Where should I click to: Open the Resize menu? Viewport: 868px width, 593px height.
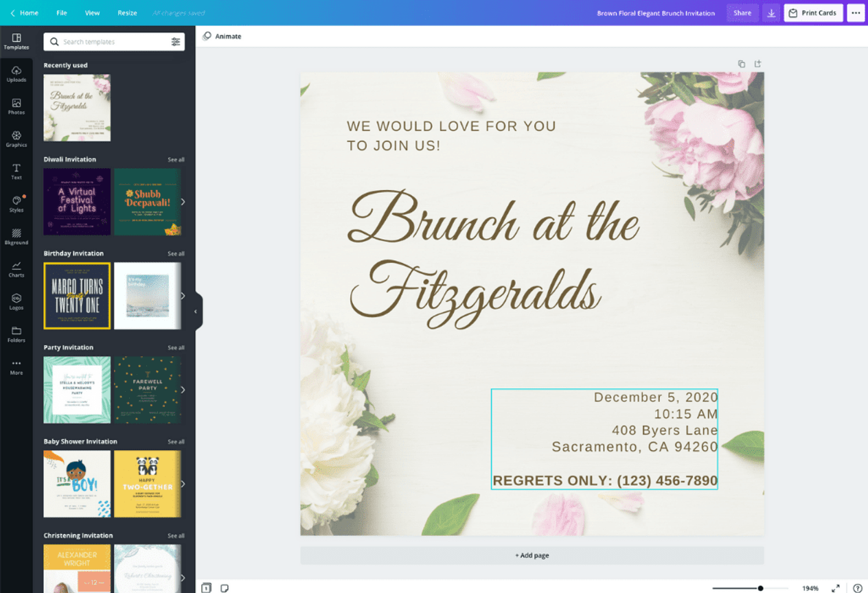pyautogui.click(x=127, y=13)
